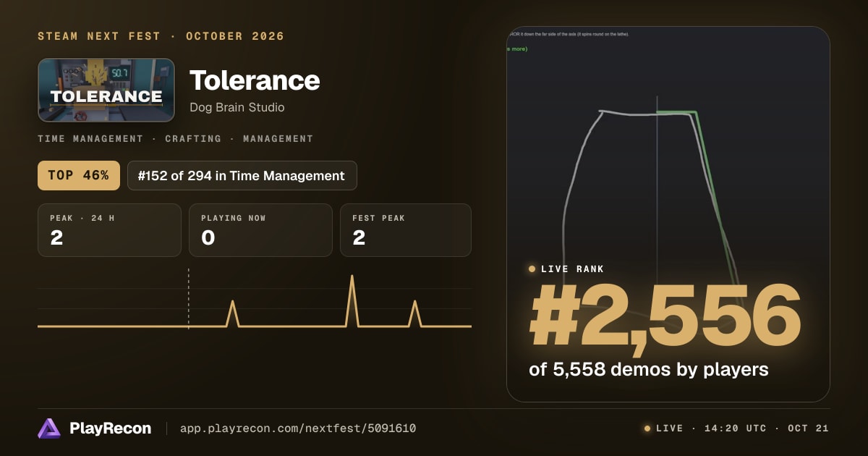Click the tallest spike on the player chart
868x456 pixels.
point(352,300)
